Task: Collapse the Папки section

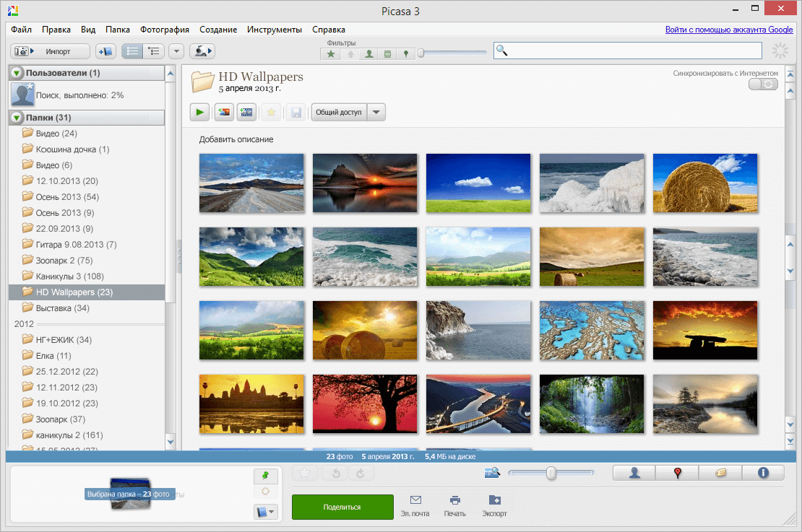Action: [17, 118]
